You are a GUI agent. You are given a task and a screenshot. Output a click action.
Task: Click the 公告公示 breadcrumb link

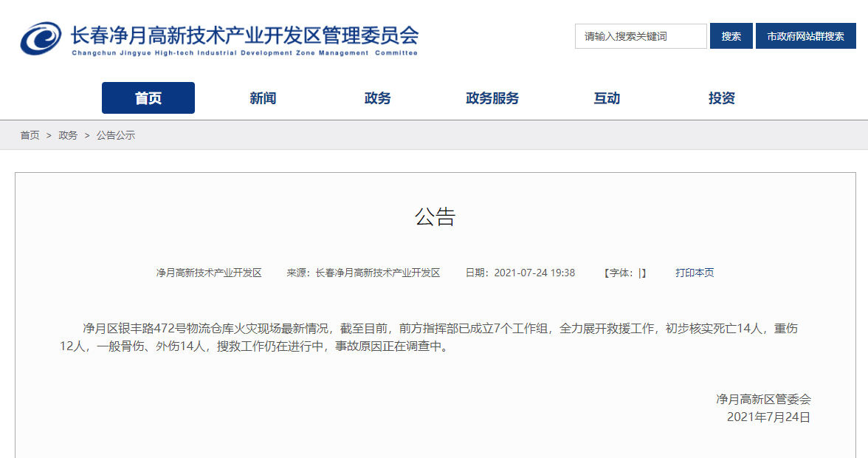click(x=116, y=135)
